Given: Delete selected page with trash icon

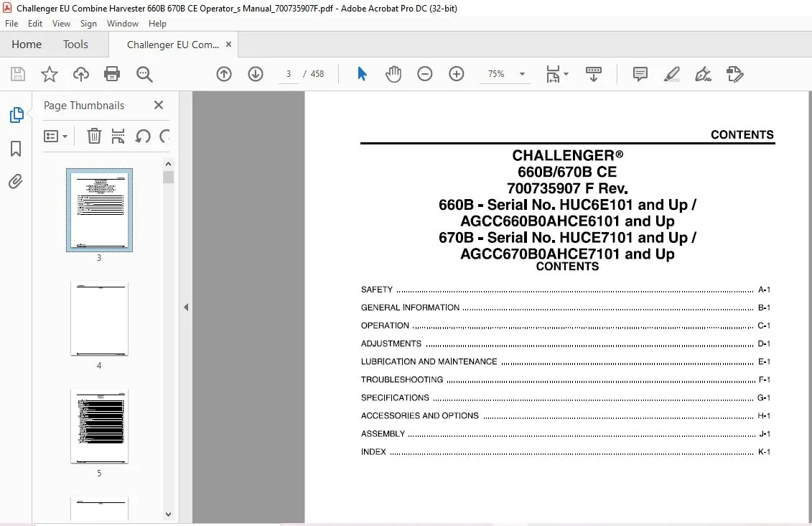Looking at the screenshot, I should (x=94, y=137).
